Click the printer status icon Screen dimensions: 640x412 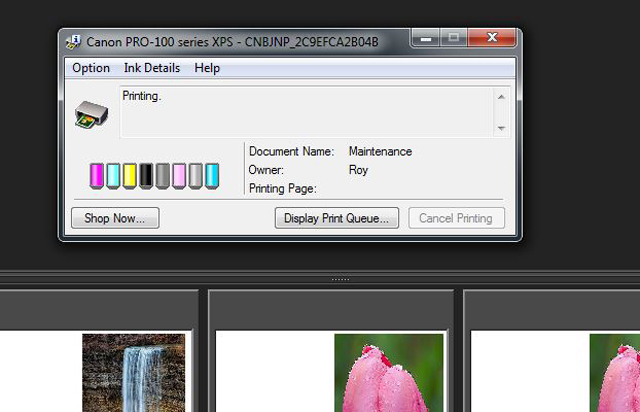click(x=90, y=114)
